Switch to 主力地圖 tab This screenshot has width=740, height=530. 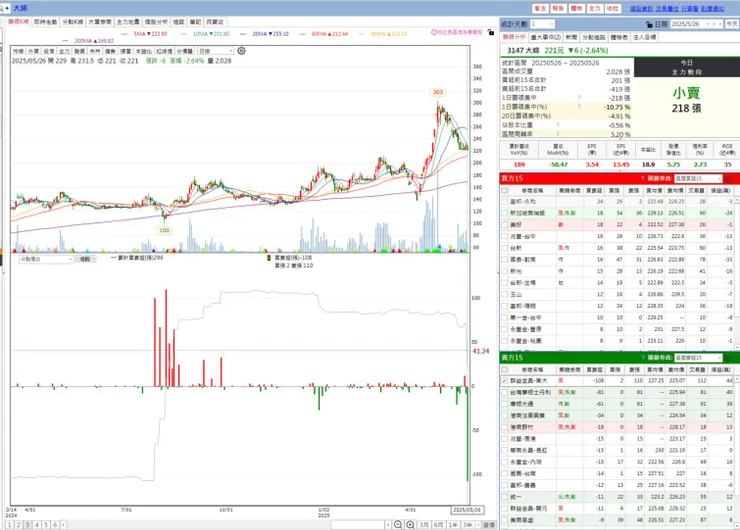point(128,22)
